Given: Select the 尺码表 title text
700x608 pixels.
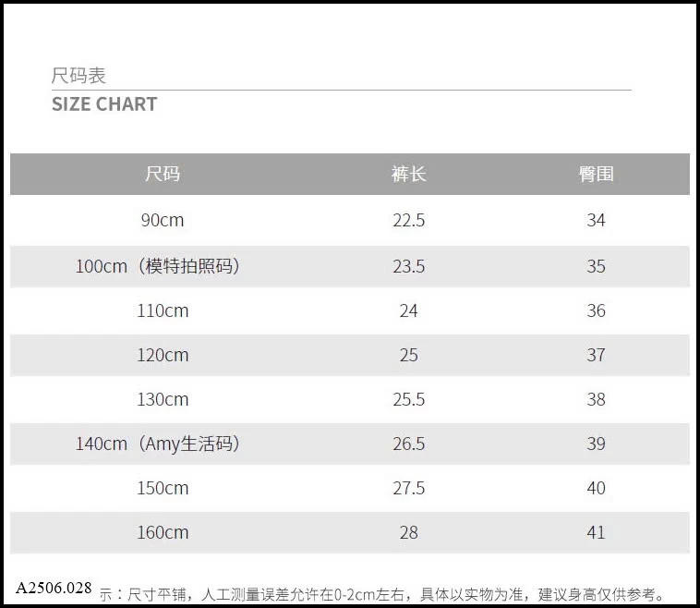Looking at the screenshot, I should click(78, 76).
